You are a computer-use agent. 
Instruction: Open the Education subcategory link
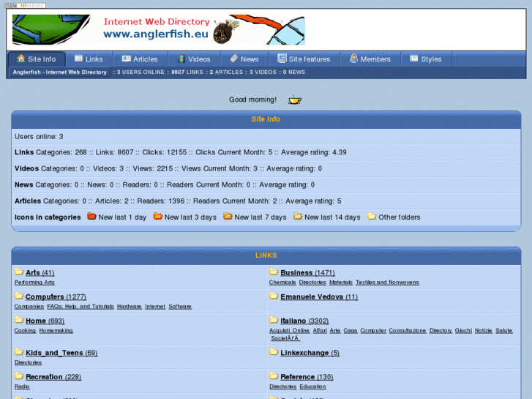coord(312,387)
